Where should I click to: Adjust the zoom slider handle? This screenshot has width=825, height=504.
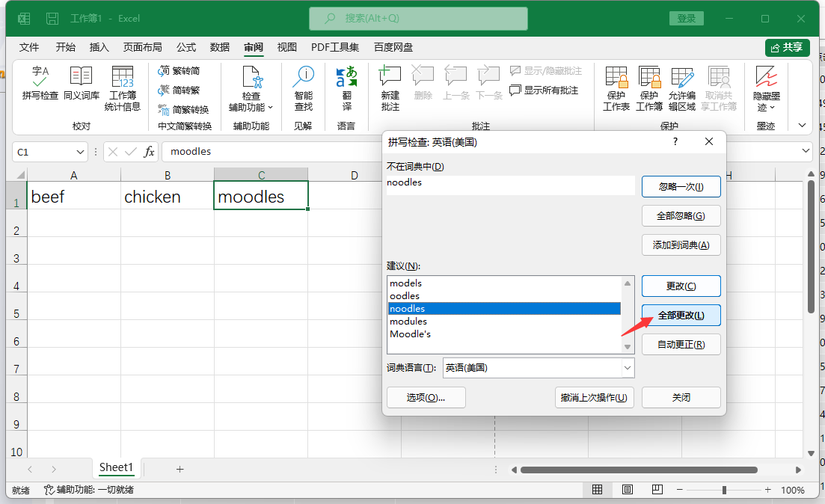[x=725, y=490]
